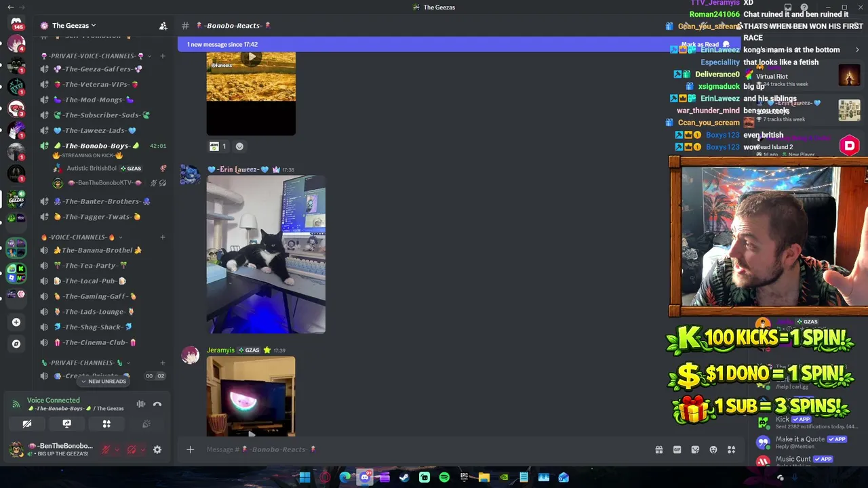Open the invite people icon beside The Geezas
Image resolution: width=868 pixels, height=488 pixels.
[x=163, y=26]
